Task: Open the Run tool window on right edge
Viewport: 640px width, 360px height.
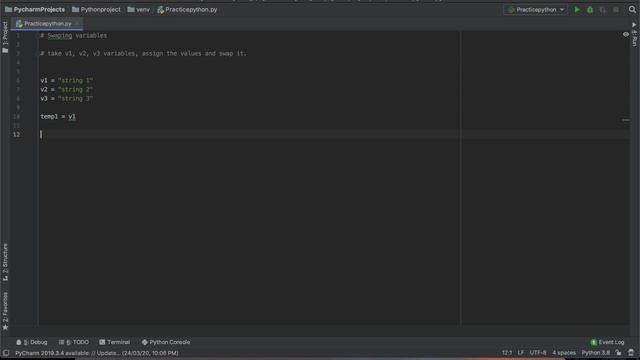Action: click(634, 35)
